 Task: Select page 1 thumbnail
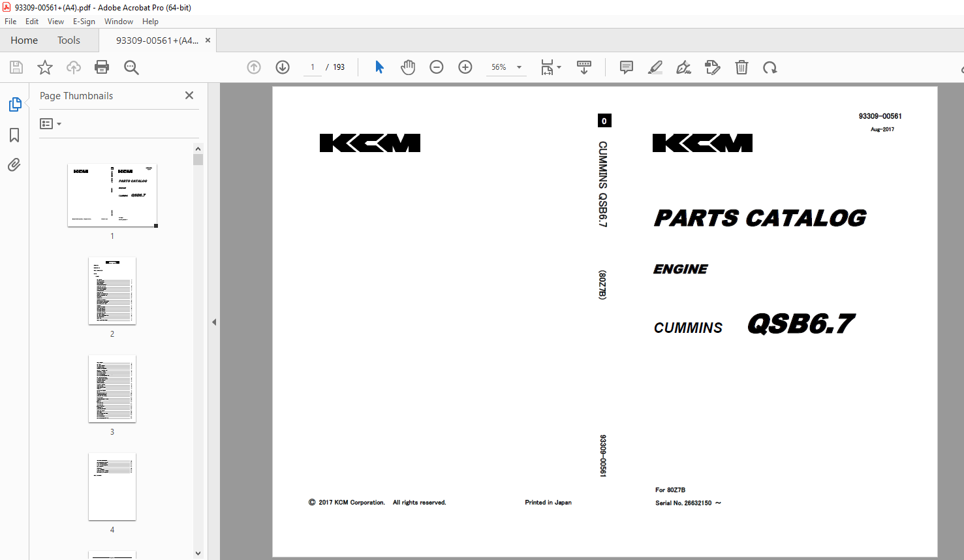click(112, 195)
